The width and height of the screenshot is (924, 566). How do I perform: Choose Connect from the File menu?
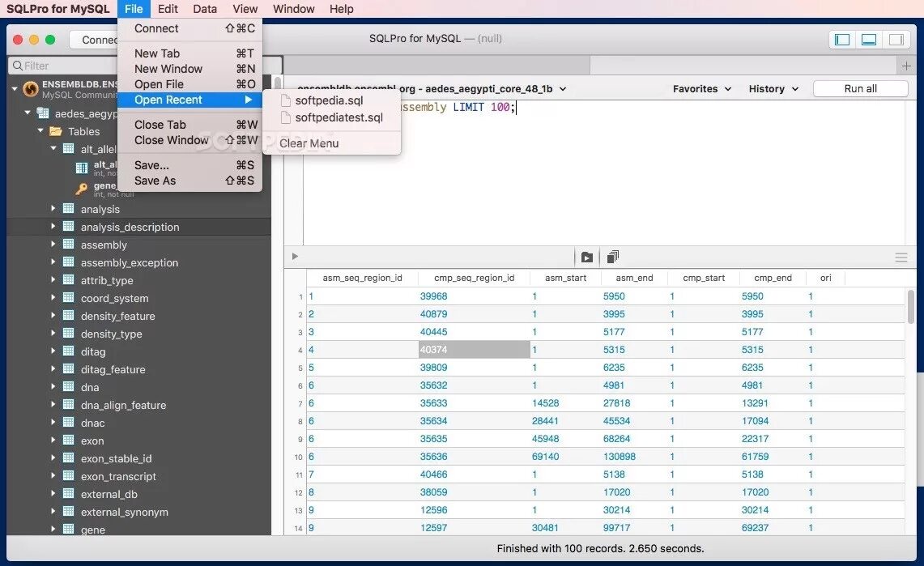pyautogui.click(x=189, y=28)
